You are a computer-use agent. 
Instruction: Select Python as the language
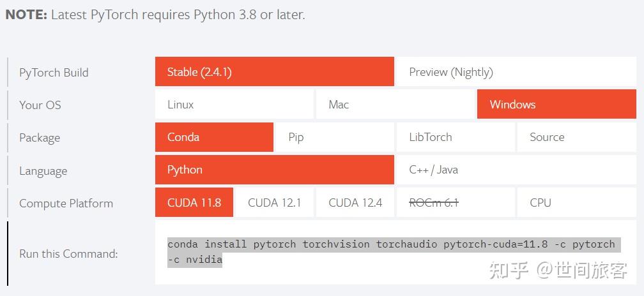pyautogui.click(x=274, y=170)
